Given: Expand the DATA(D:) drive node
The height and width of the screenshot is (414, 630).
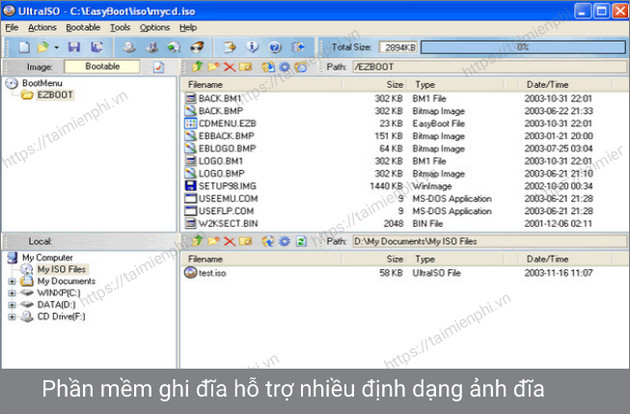Looking at the screenshot, I should pyautogui.click(x=12, y=305).
